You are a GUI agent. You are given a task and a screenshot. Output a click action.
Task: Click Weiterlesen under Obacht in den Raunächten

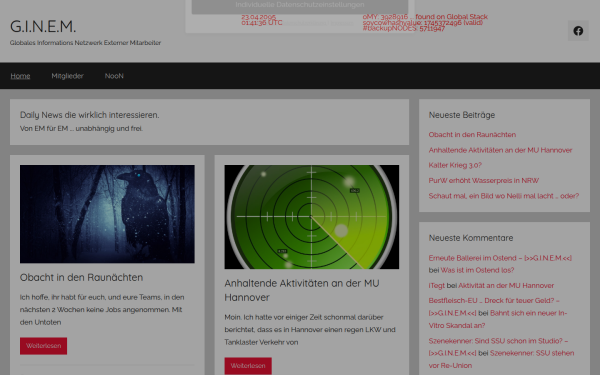click(44, 346)
